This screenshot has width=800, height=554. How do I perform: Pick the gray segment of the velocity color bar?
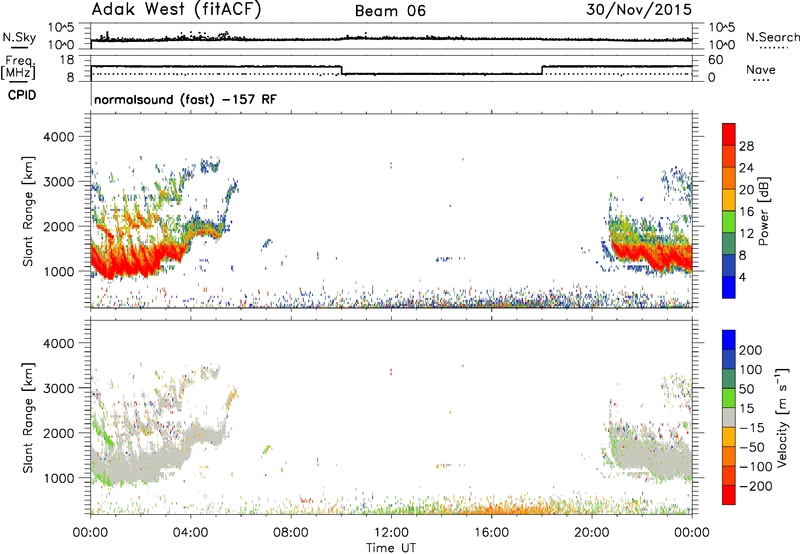729,418
